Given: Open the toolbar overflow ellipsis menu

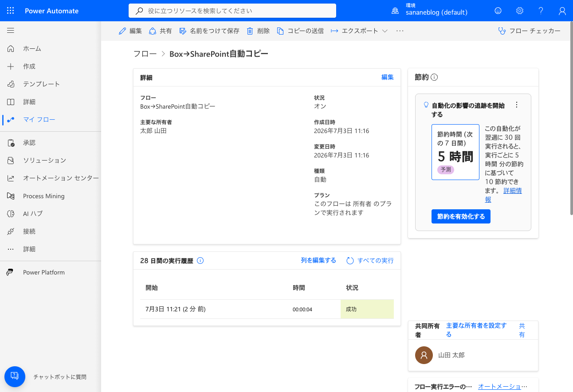Looking at the screenshot, I should 400,31.
